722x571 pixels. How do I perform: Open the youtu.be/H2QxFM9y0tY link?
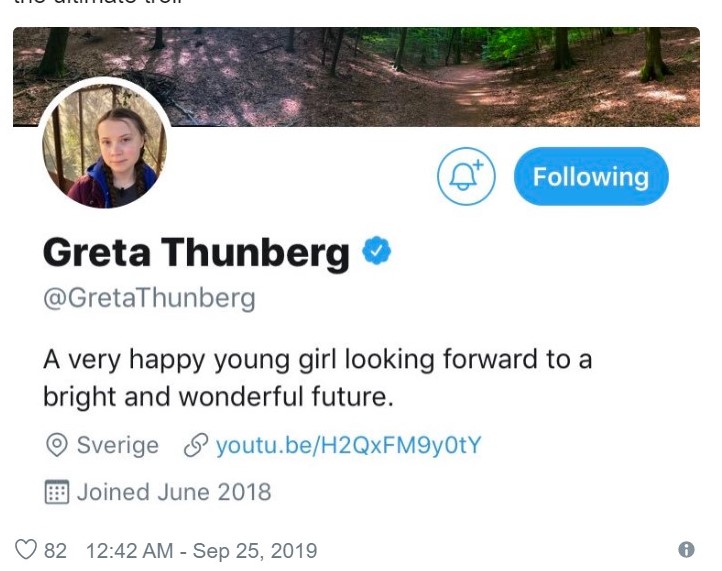[349, 445]
